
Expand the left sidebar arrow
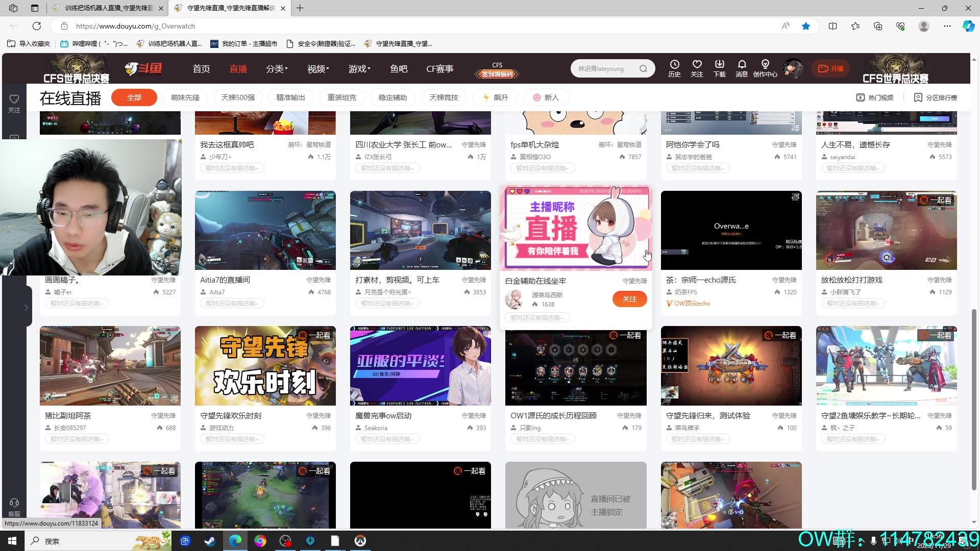(26, 307)
